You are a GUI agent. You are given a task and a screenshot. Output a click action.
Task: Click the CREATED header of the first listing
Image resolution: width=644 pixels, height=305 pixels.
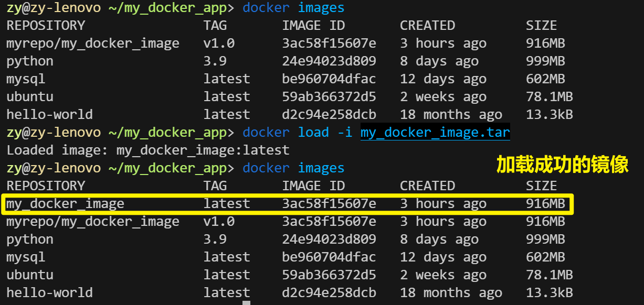pyautogui.click(x=428, y=26)
